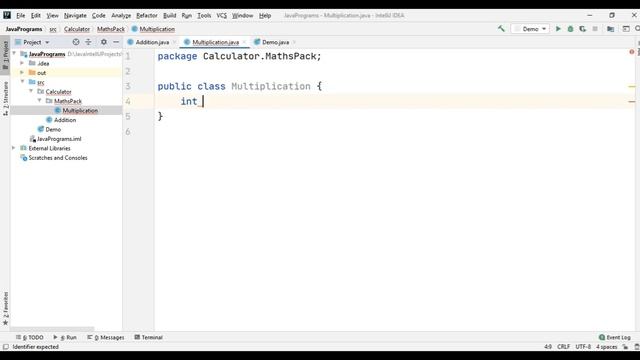Click the MathsPack breadcrumb
The width and height of the screenshot is (640, 360).
click(111, 29)
